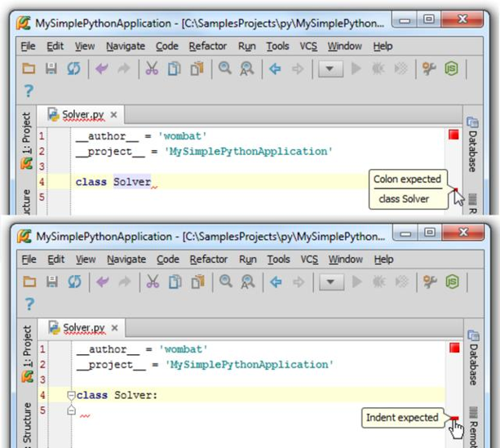This screenshot has width=500, height=448.
Task: Click the red error status square in bottom window
Action: pos(454,348)
